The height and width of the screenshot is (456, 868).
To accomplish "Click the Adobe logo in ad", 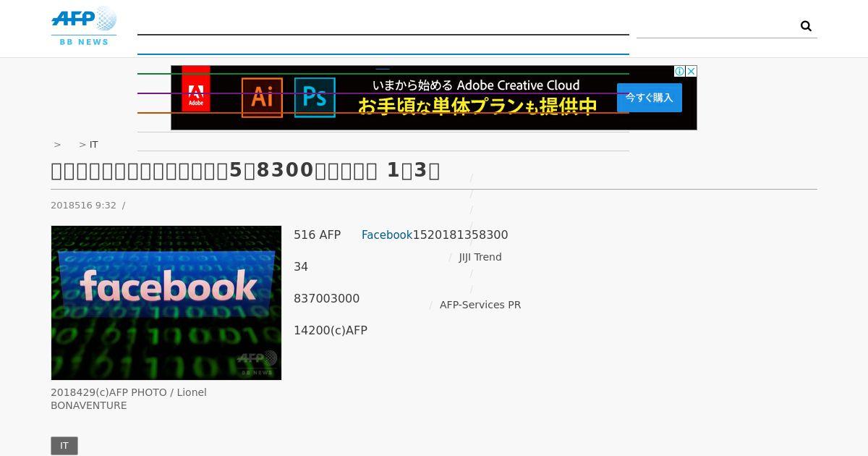I will (x=196, y=89).
